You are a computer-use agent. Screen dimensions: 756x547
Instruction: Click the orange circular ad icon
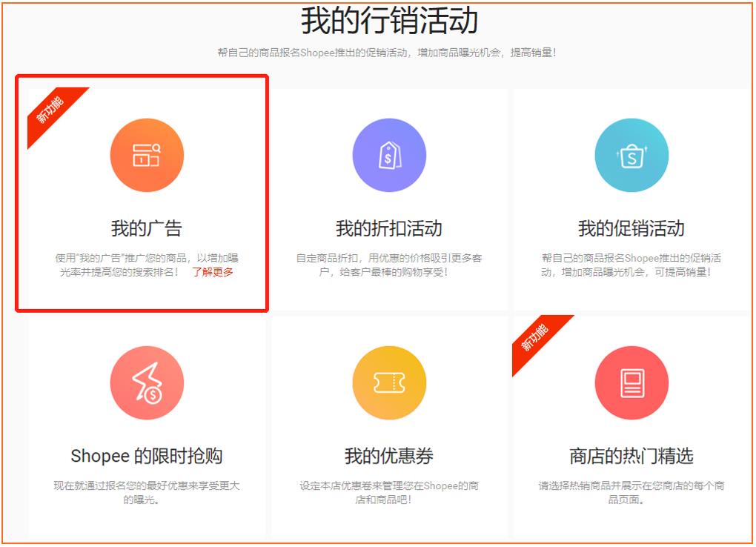[146, 155]
